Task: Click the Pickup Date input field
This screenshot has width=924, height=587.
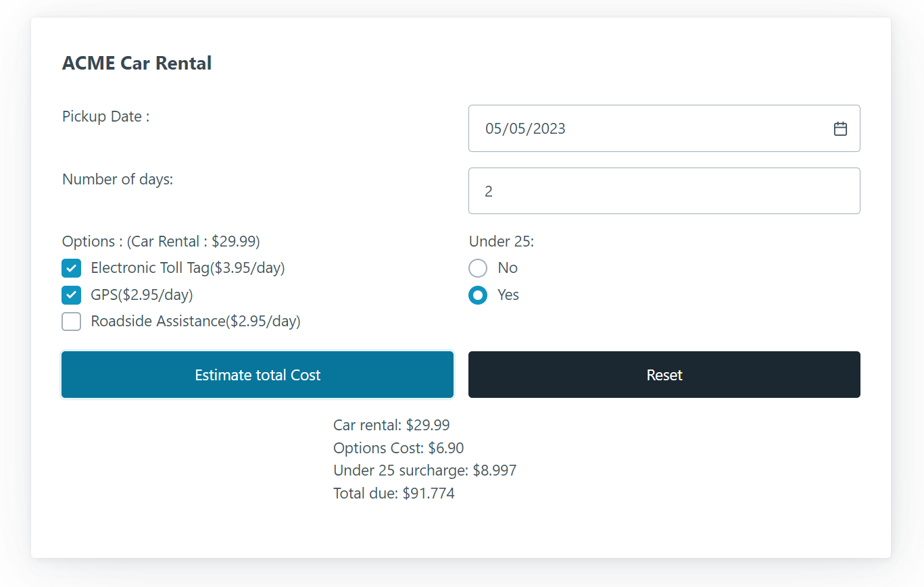Action: [642, 128]
